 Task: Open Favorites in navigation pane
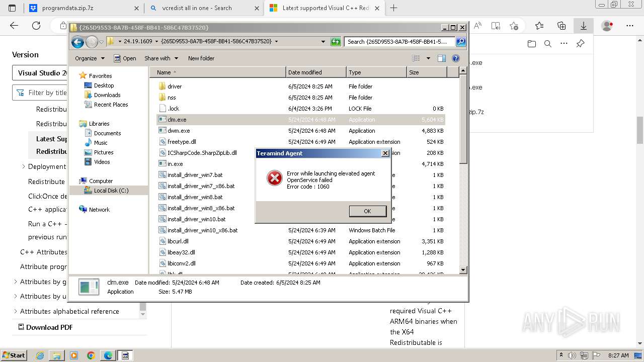click(100, 76)
